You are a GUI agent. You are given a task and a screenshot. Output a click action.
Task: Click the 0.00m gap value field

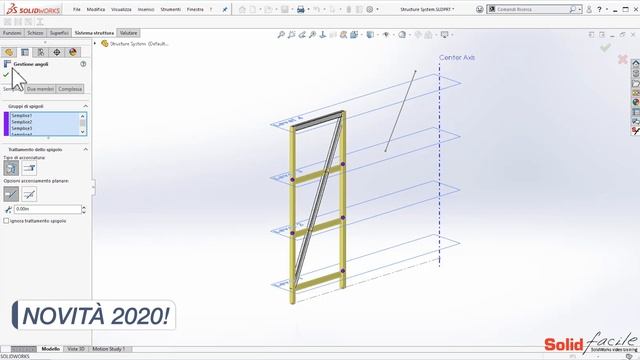click(48, 209)
